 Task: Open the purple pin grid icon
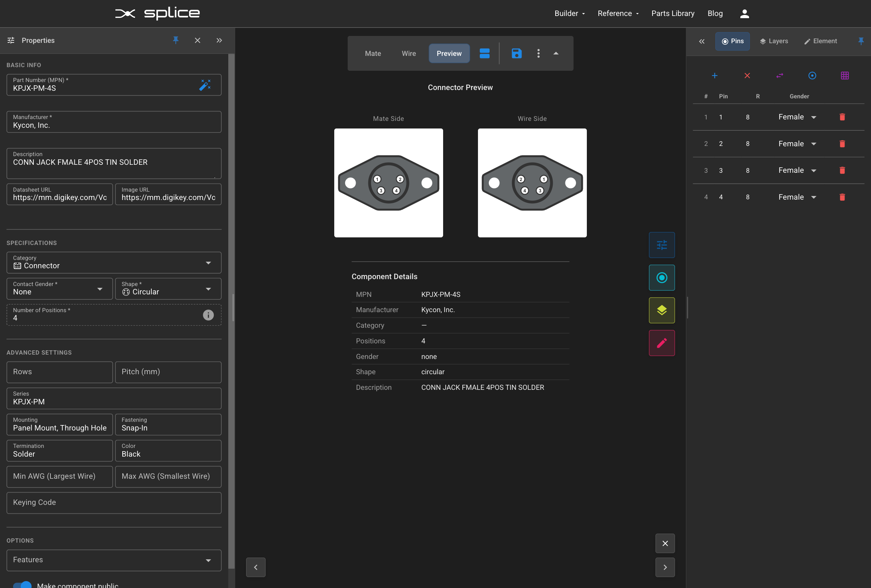point(845,75)
